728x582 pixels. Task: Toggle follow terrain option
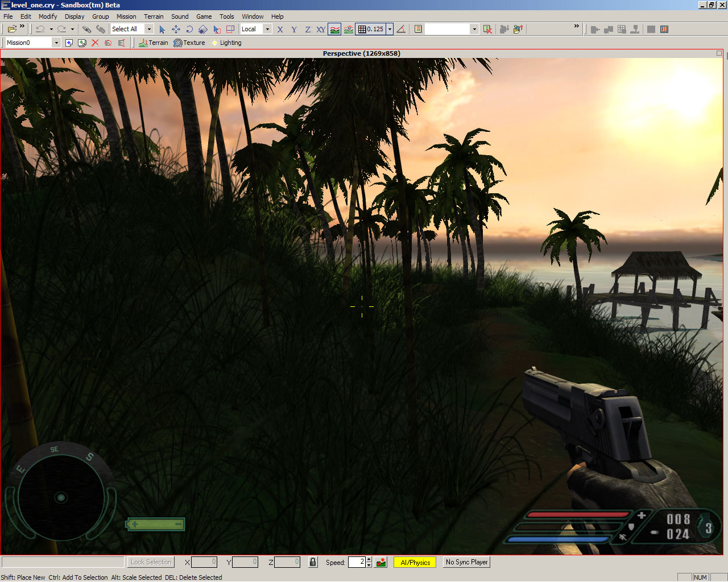335,29
